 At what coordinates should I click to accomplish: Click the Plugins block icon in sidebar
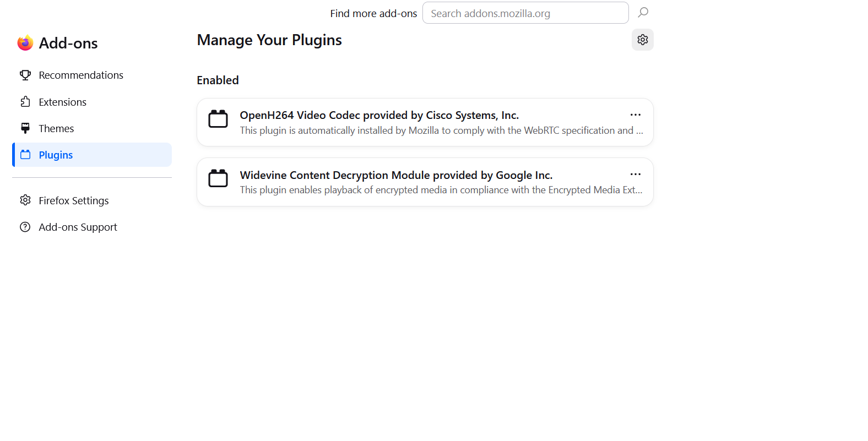click(25, 155)
